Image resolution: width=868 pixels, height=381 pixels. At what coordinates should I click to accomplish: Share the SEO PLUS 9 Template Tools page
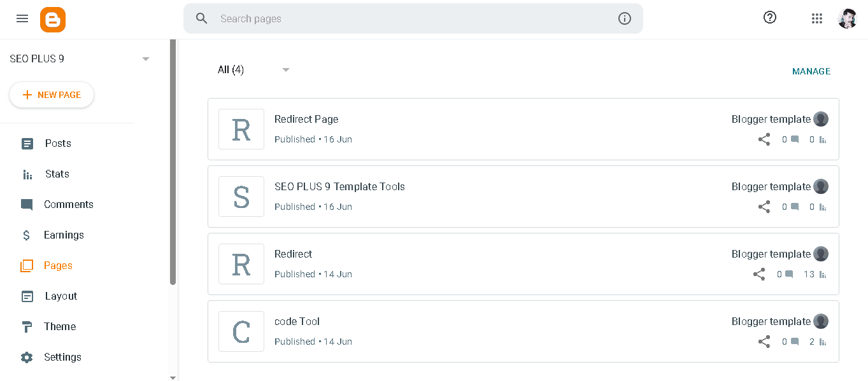pos(764,207)
